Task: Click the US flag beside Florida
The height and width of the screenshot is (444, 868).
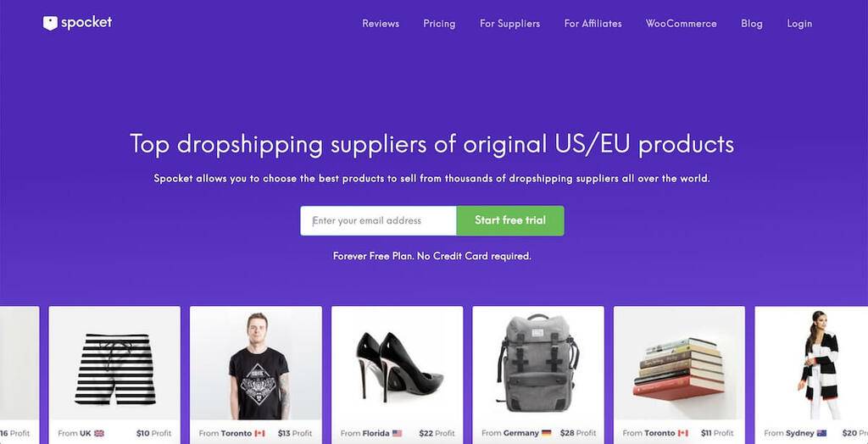Action: pos(397,433)
